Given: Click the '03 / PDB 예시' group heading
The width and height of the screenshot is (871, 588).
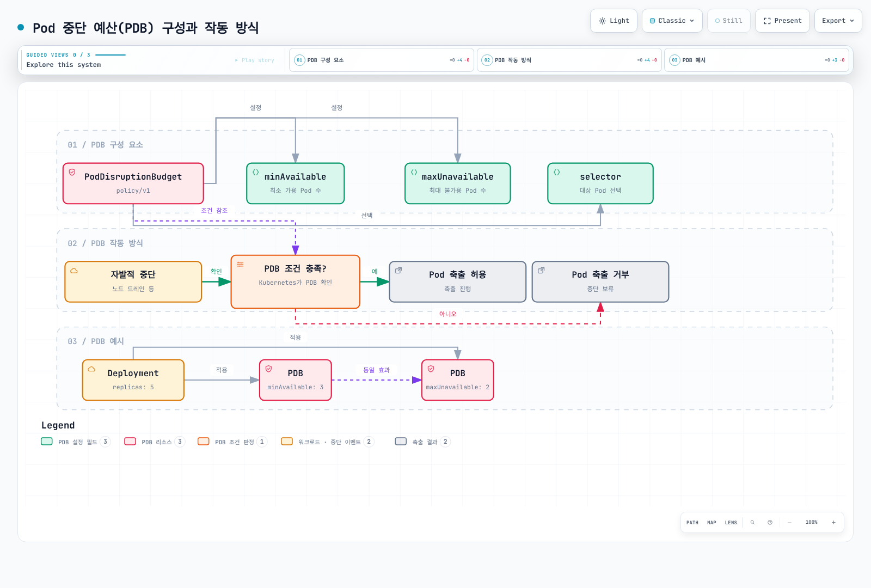Looking at the screenshot, I should (x=96, y=341).
